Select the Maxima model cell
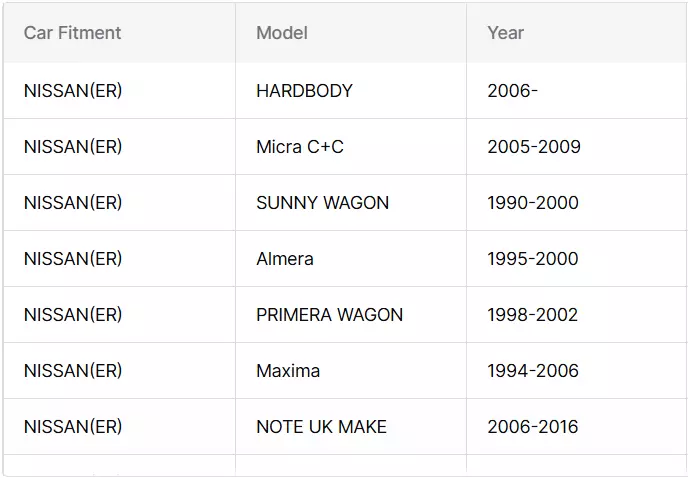 pos(351,371)
